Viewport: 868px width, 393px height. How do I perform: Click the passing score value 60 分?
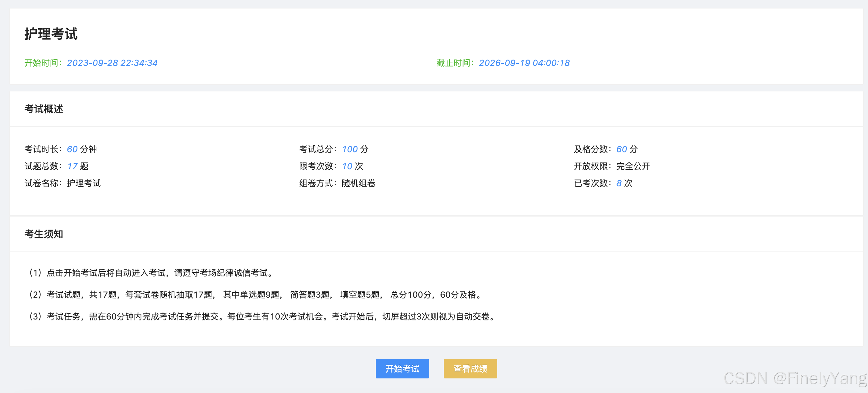[x=627, y=149]
